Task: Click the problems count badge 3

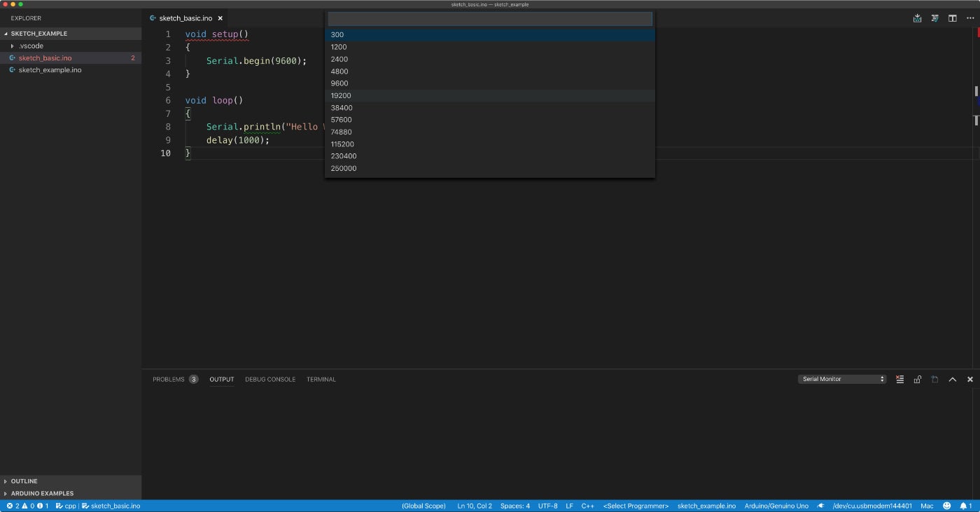Action: 194,379
